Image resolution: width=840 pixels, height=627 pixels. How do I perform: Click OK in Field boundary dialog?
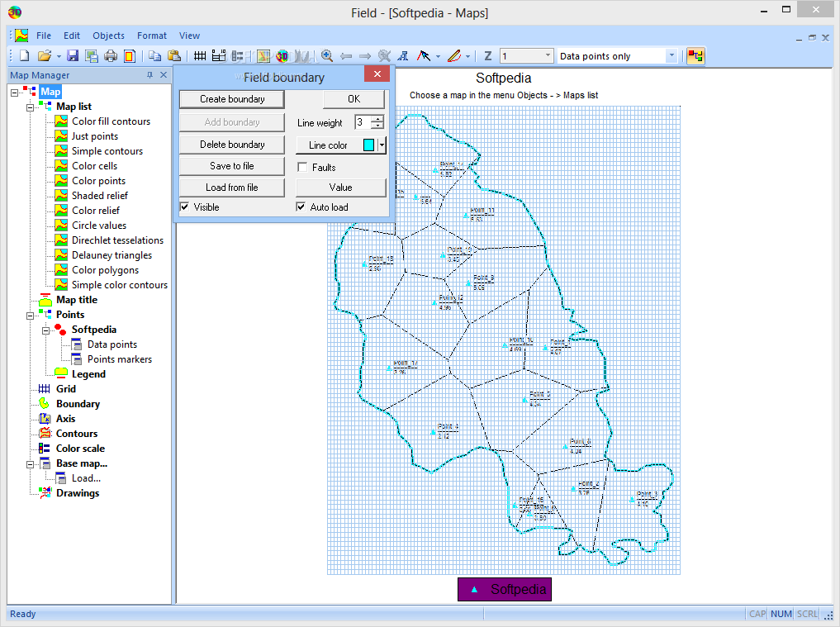(354, 99)
